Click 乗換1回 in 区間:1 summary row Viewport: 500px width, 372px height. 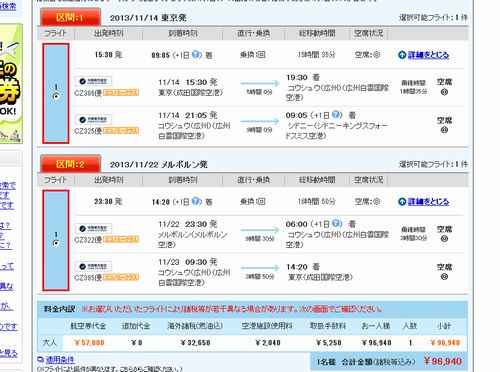click(x=253, y=55)
